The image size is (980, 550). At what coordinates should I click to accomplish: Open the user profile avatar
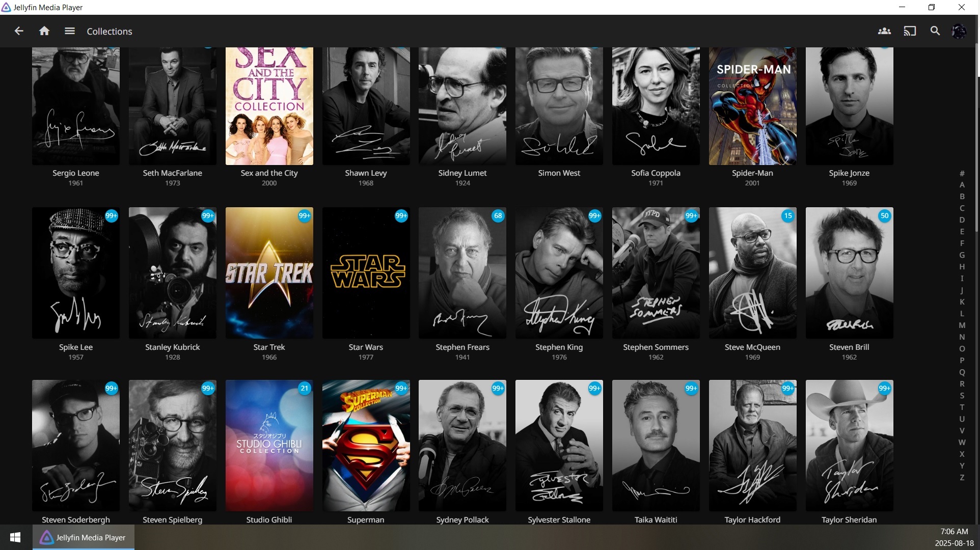(x=959, y=31)
